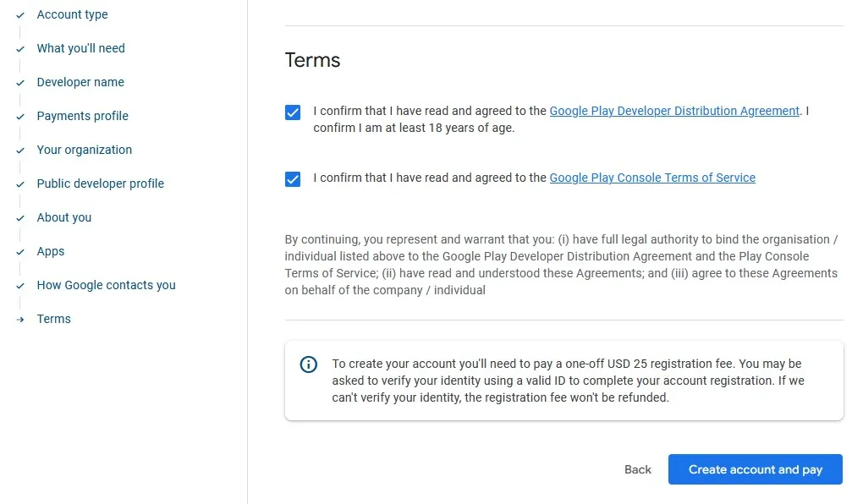Select the Terms step in the sidebar
Screen dimensions: 863x504
[x=53, y=319]
